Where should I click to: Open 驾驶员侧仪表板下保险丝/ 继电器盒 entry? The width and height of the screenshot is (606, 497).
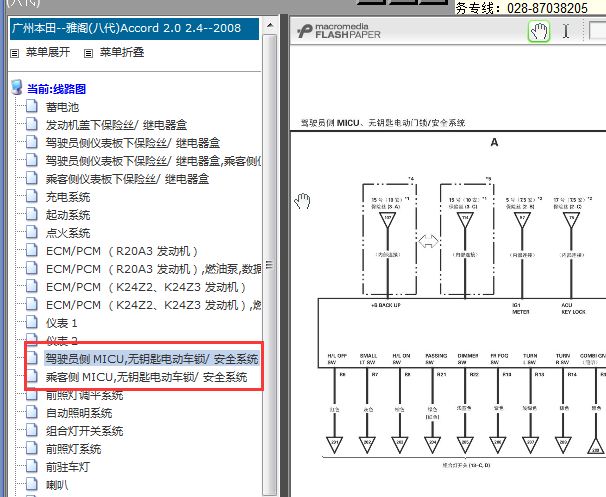133,143
